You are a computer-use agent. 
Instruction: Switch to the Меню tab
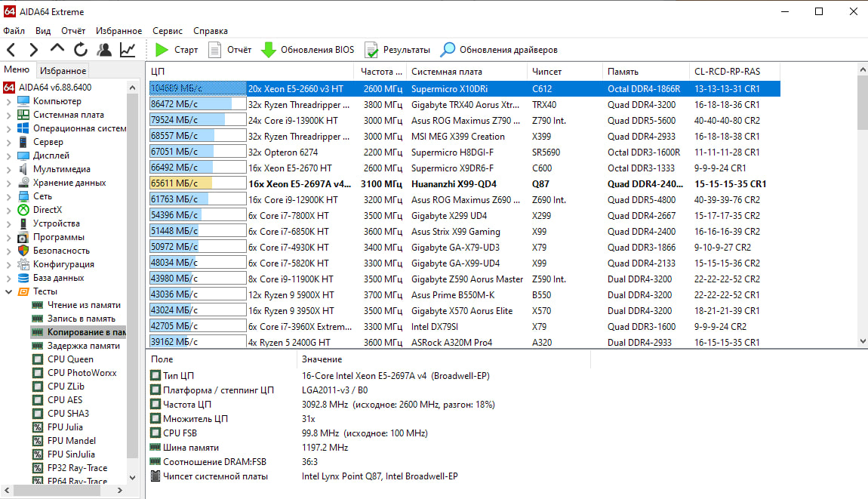pos(17,69)
